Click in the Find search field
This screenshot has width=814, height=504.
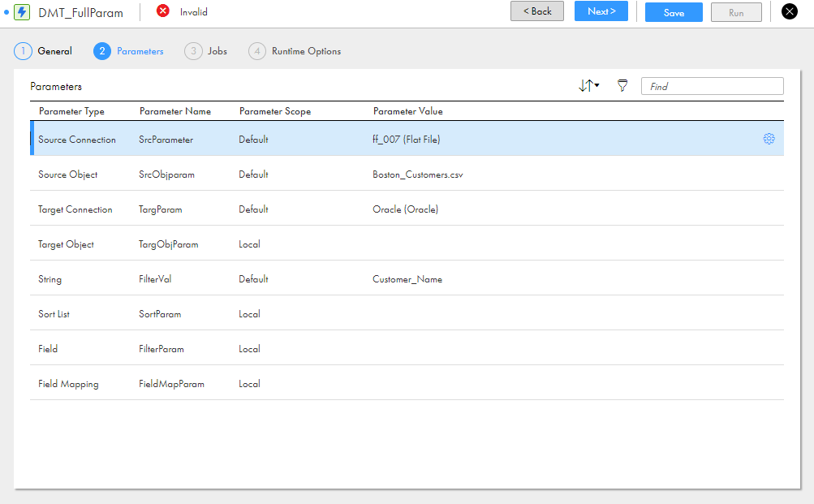pos(713,86)
